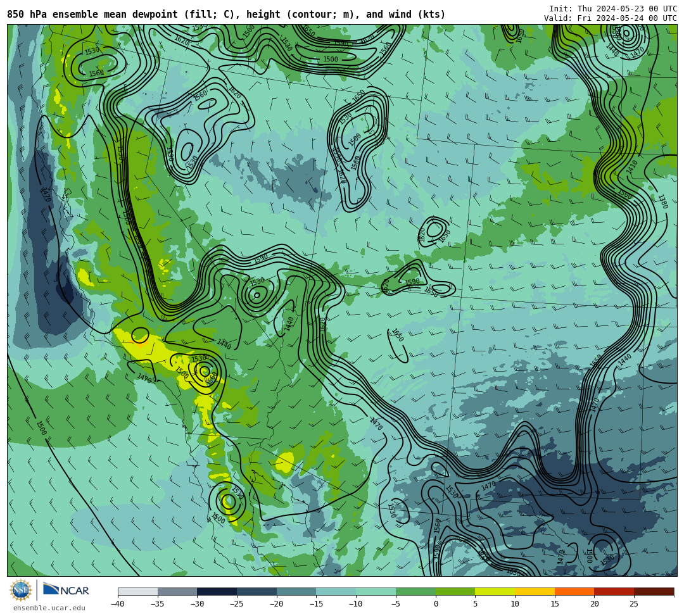Screen dimensions: 684x616
Task: Open the ensemble.ucar.edu text link
Action: [x=49, y=608]
